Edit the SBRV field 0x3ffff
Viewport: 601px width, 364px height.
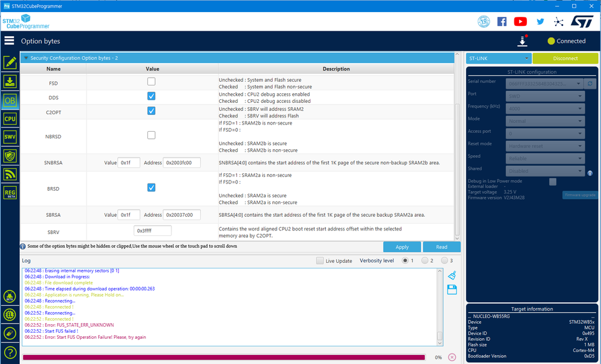pos(153,230)
